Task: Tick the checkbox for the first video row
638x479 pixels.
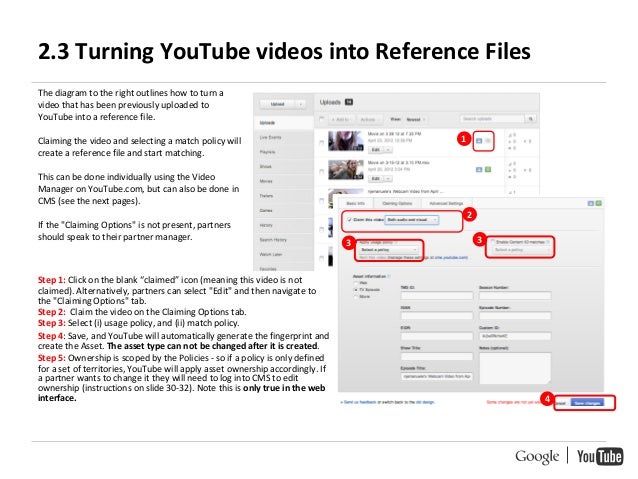Action: (x=321, y=143)
